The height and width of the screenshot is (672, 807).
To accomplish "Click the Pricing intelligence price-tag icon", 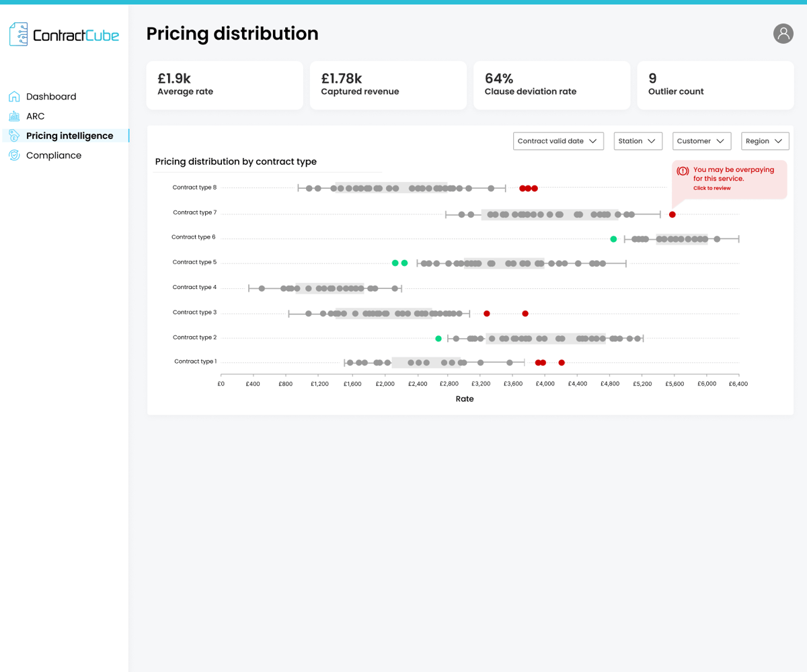I will 15,135.
